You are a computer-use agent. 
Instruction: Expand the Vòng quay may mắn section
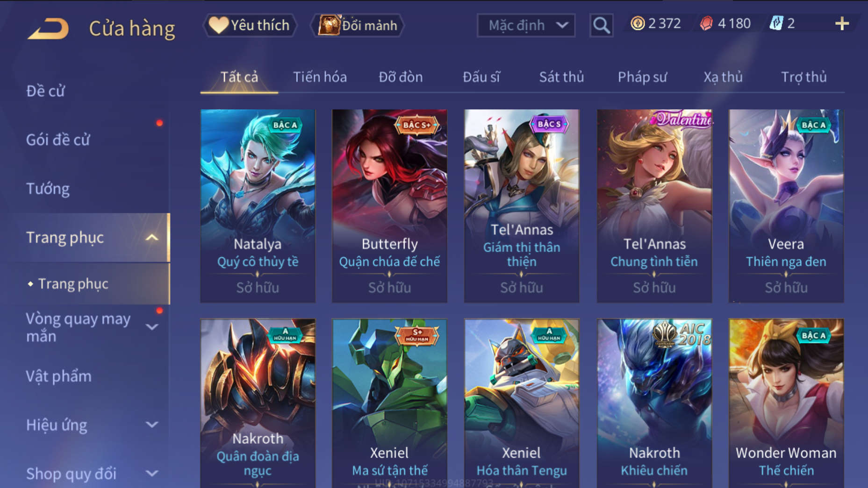click(152, 327)
